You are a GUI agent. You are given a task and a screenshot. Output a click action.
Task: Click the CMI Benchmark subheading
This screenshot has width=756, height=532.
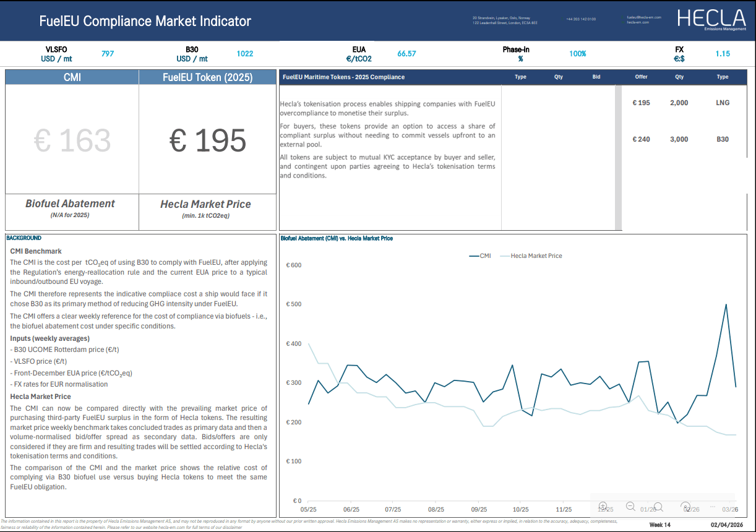point(36,251)
